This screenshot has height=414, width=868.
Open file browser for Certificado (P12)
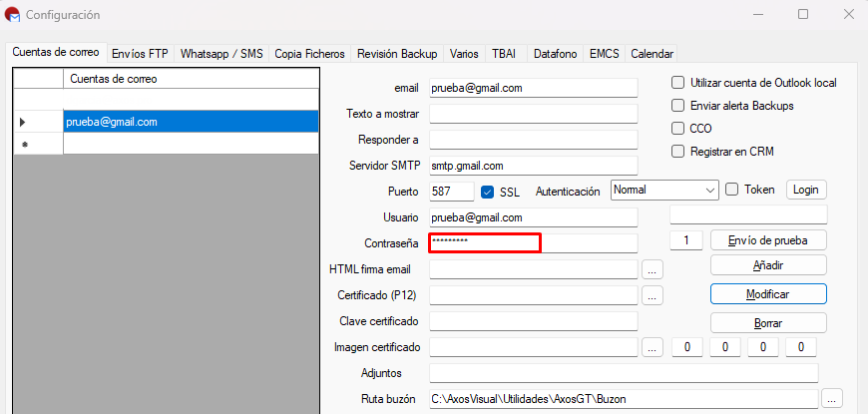click(x=652, y=295)
